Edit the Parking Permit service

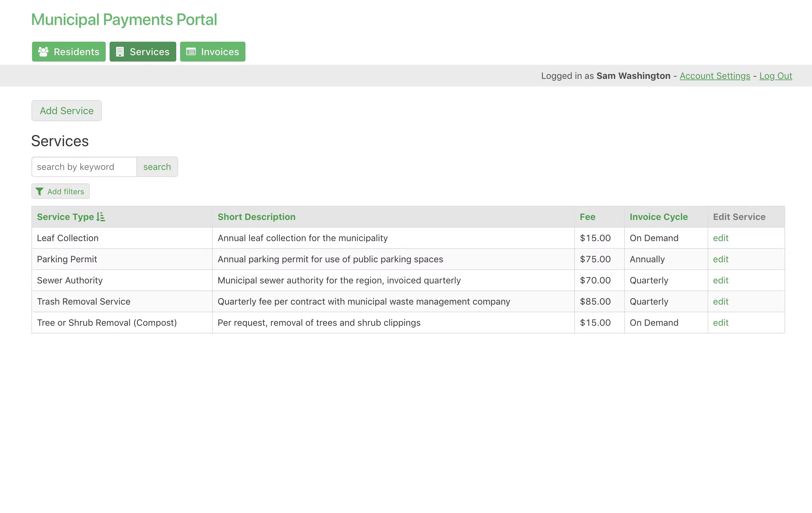(721, 259)
